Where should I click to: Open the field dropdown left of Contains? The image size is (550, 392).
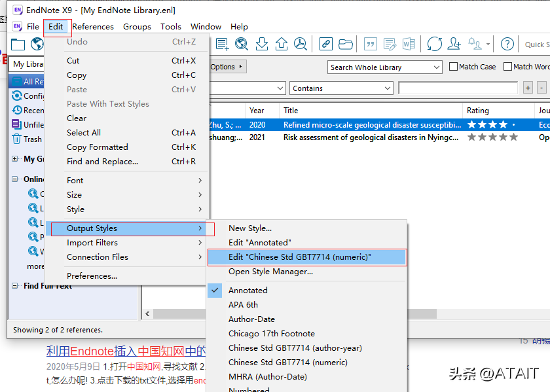click(x=247, y=88)
